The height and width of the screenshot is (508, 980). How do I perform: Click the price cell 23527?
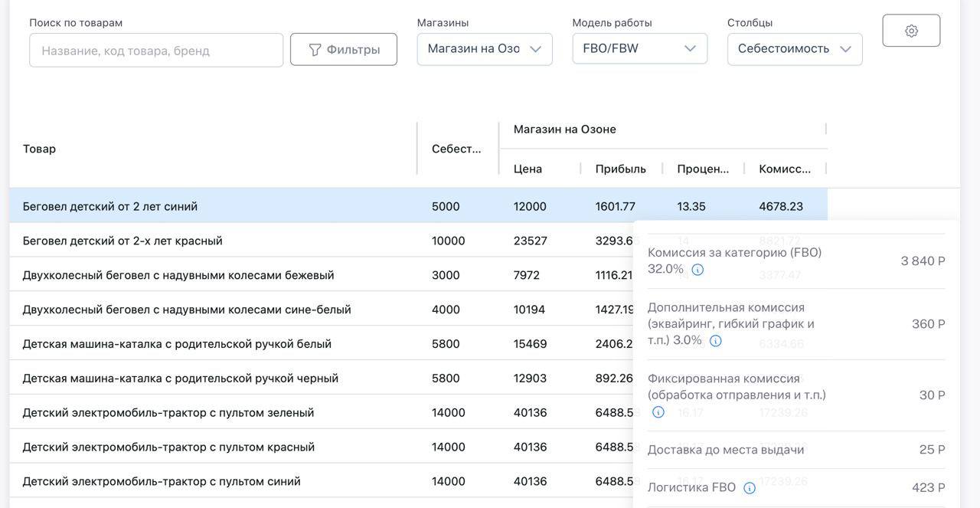click(x=531, y=241)
